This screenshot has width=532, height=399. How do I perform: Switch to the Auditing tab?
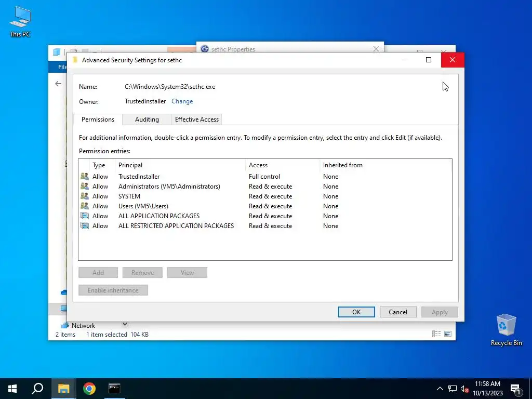pyautogui.click(x=147, y=119)
